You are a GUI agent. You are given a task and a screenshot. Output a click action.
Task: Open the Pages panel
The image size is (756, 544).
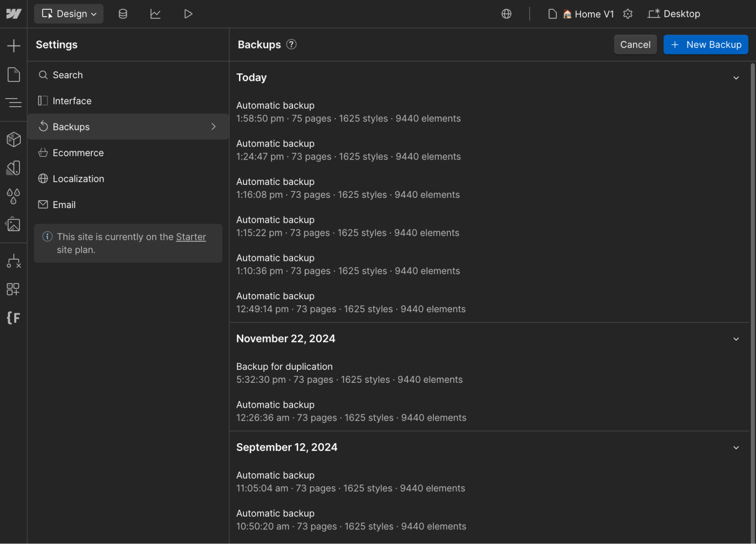pyautogui.click(x=13, y=74)
